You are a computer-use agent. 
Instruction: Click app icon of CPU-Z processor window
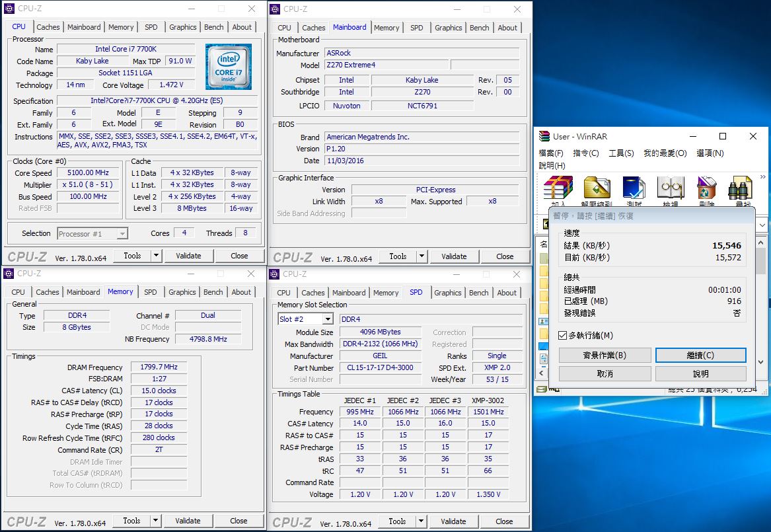9,9
